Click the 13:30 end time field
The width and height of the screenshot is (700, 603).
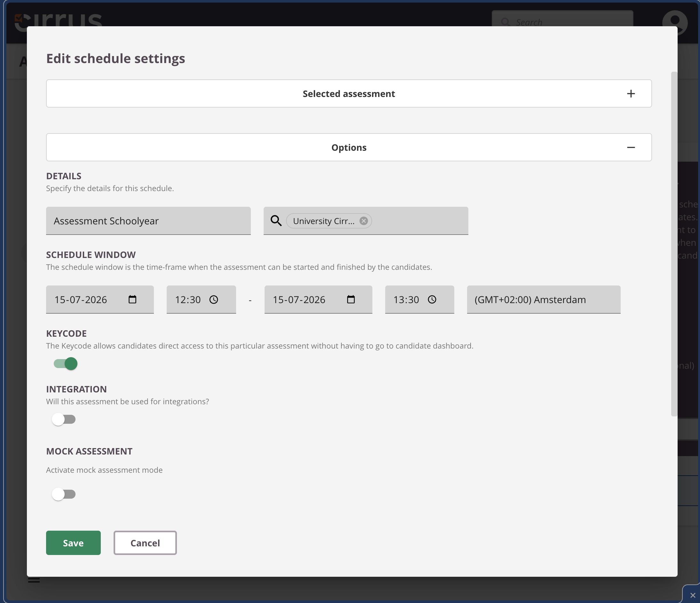point(420,300)
